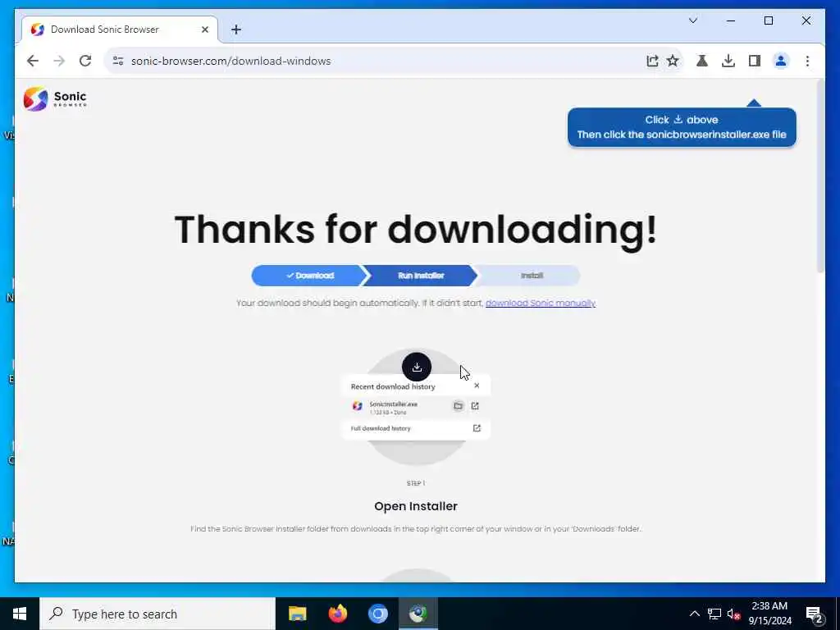Image resolution: width=840 pixels, height=630 pixels.
Task: Click the Full download history row
Action: click(x=416, y=428)
